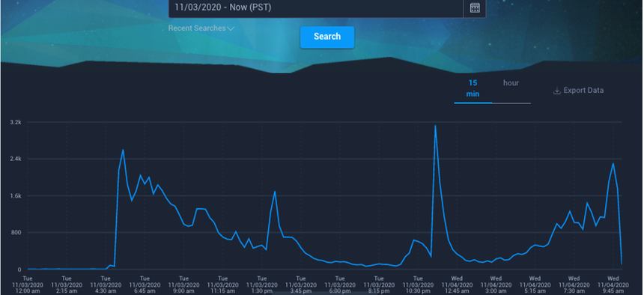Image resolution: width=644 pixels, height=295 pixels.
Task: Click the 1.6k y-axis label
Action: coord(16,196)
